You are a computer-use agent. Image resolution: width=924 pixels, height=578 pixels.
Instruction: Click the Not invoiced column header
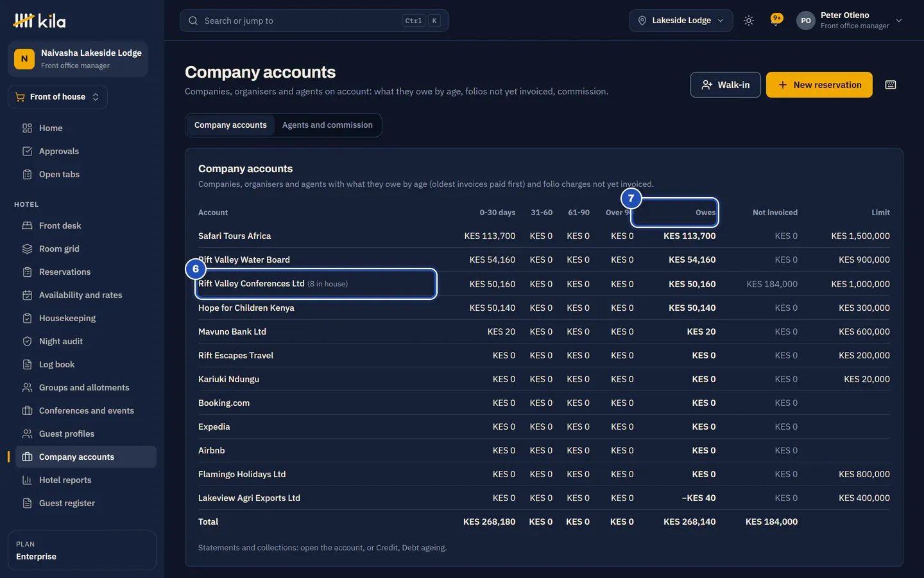775,213
